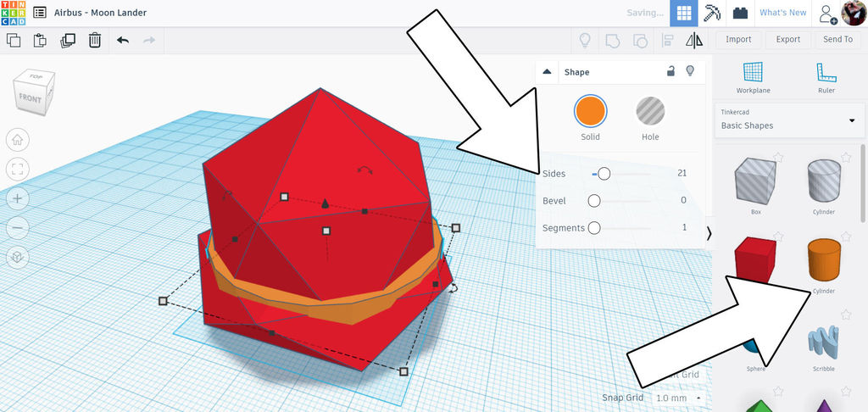Image resolution: width=868 pixels, height=412 pixels.
Task: Collapse the Shape inspector panel
Action: (x=547, y=72)
